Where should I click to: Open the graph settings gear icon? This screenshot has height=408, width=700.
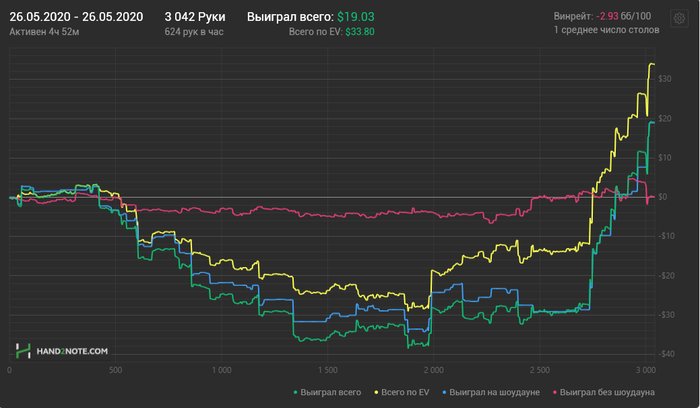coord(679,19)
